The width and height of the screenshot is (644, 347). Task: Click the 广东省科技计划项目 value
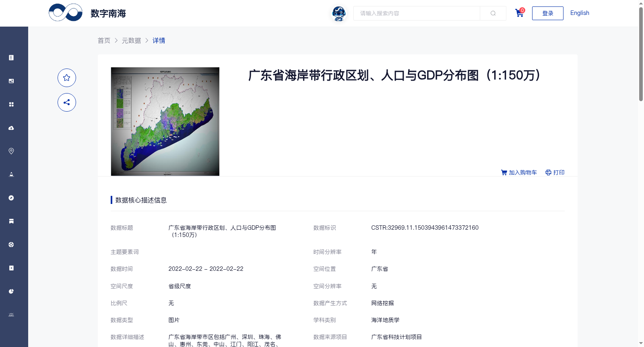396,337
